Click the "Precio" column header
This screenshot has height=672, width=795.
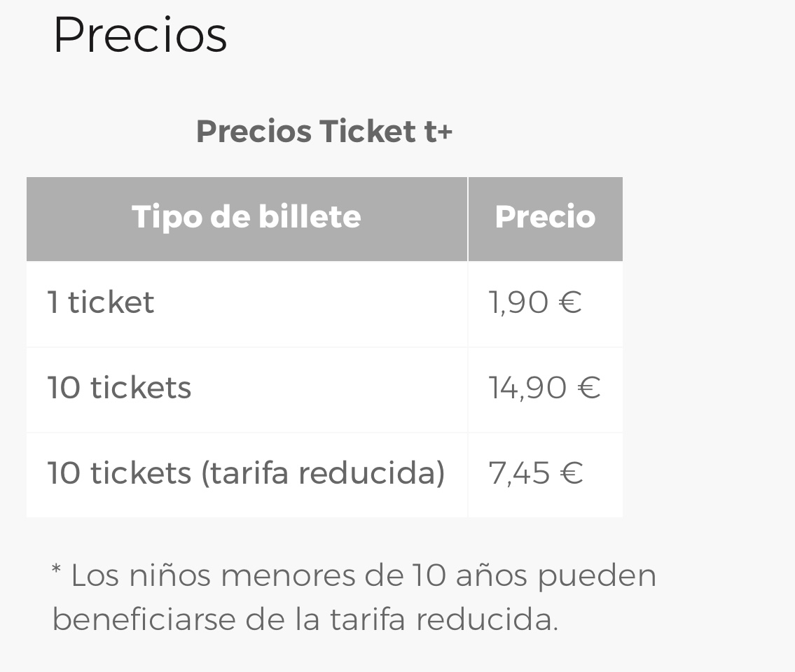545,217
